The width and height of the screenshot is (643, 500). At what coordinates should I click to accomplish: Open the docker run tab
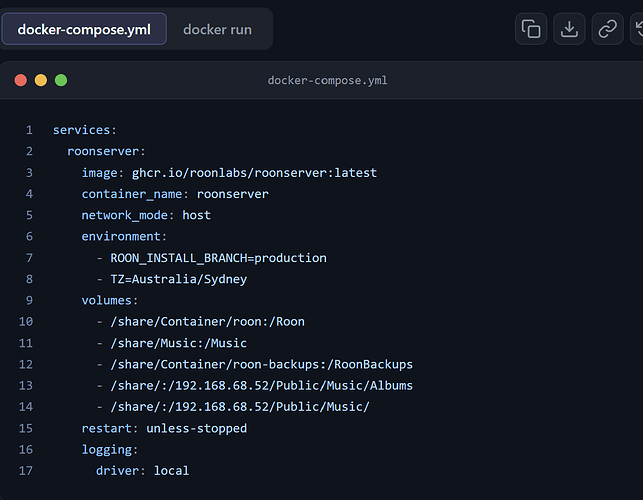coord(217,30)
